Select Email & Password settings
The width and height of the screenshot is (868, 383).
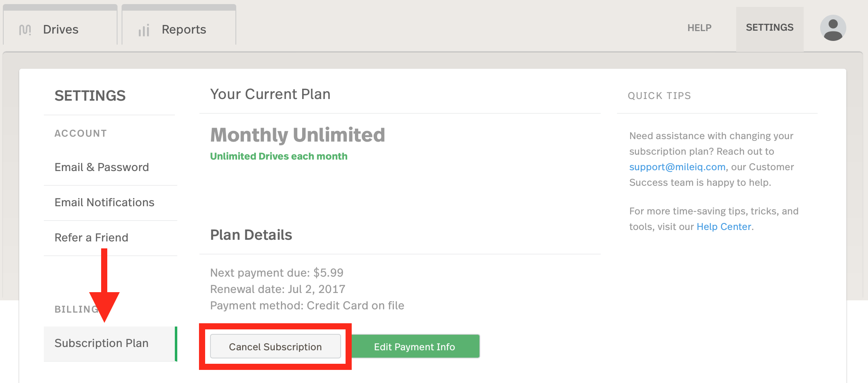102,167
